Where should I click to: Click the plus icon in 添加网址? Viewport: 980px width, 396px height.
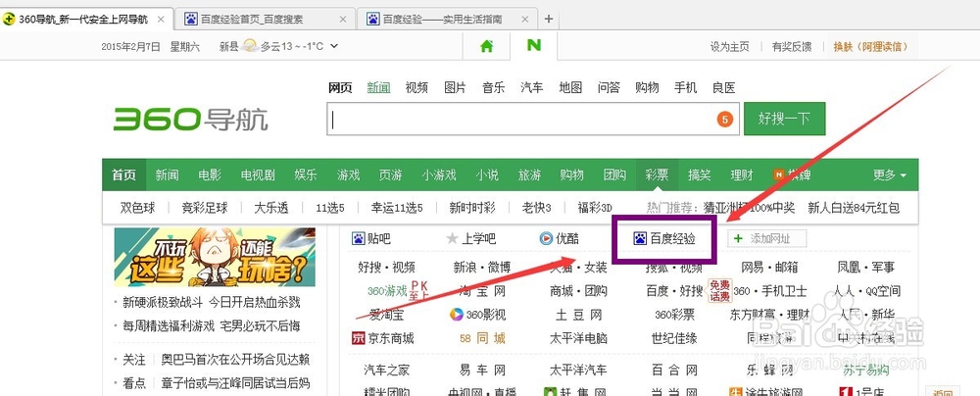click(739, 238)
